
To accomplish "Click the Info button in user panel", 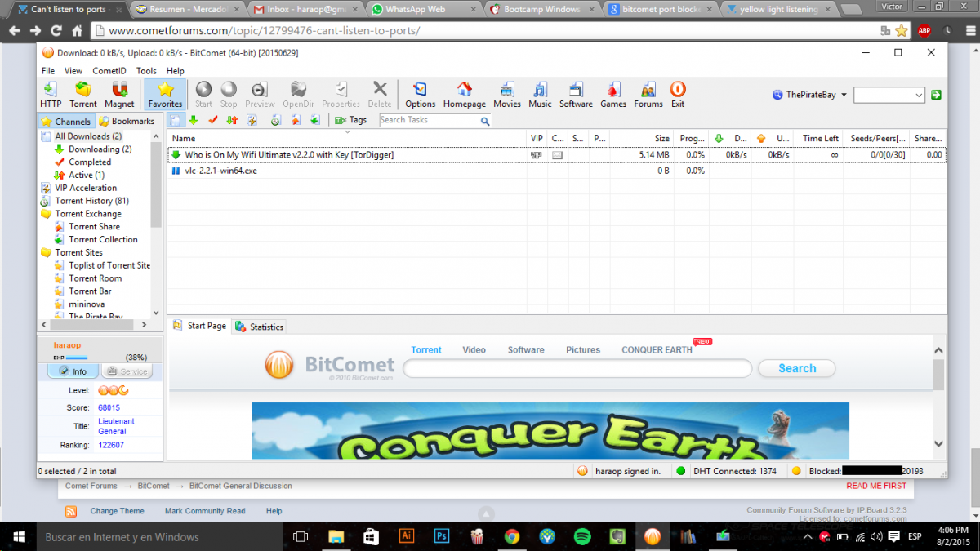I will [x=73, y=371].
